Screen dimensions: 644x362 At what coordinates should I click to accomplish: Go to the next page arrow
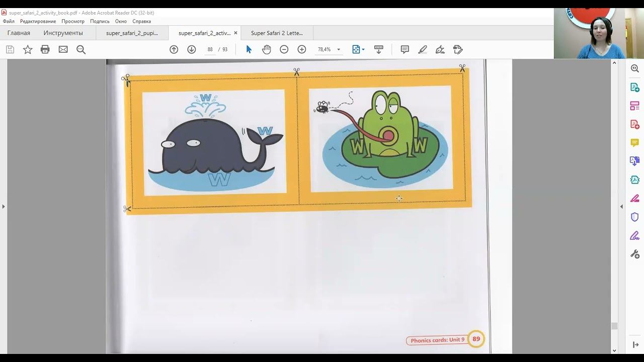(x=192, y=49)
